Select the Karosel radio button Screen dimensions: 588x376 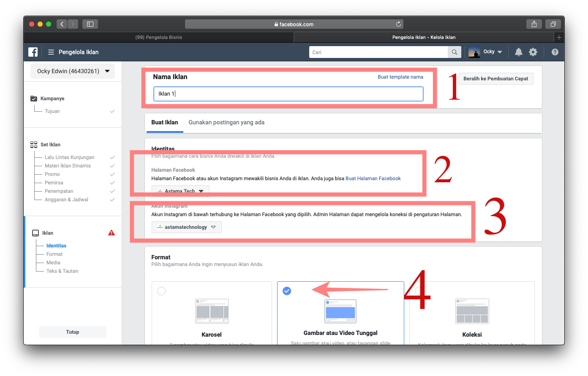tap(161, 291)
